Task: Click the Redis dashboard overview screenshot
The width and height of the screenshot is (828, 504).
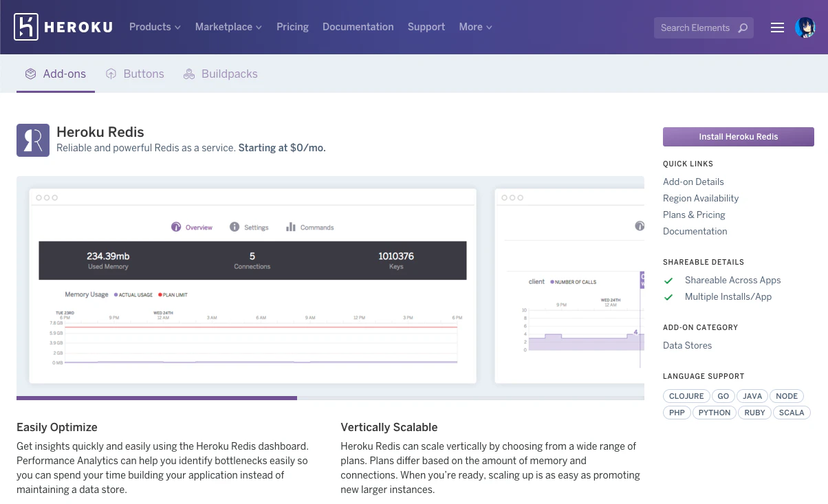Action: point(252,286)
